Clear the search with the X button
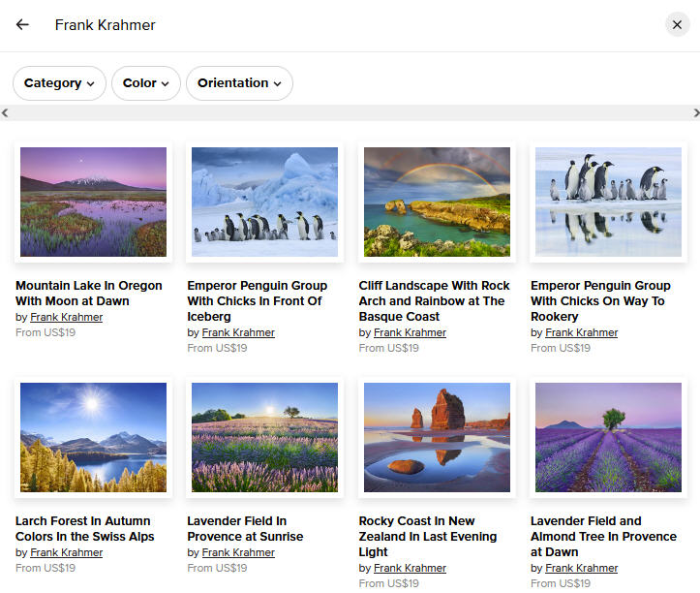The height and width of the screenshot is (593, 700). 677,24
